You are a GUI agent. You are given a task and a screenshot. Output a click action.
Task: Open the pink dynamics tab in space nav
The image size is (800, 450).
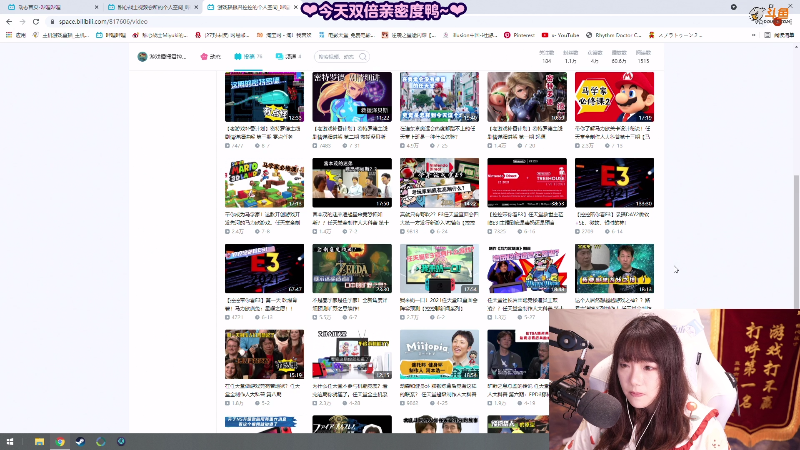210,57
